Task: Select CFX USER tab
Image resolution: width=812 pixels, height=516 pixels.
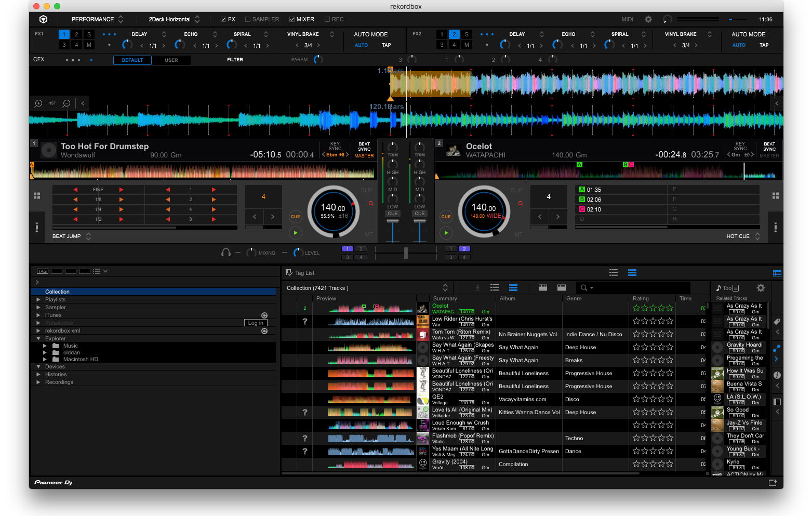Action: click(x=171, y=60)
